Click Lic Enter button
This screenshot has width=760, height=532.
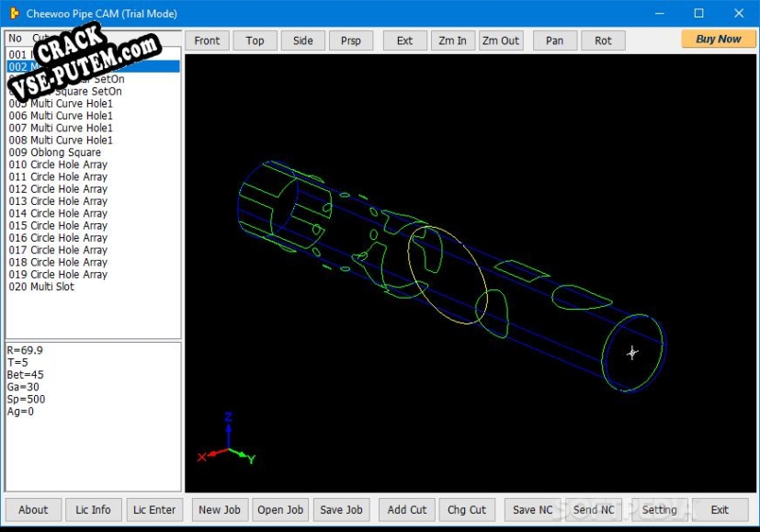(154, 510)
